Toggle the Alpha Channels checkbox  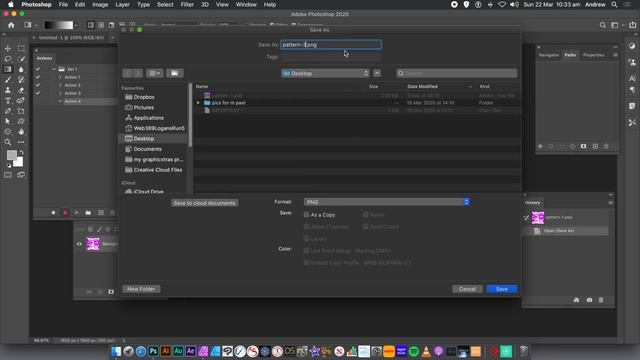(x=307, y=227)
